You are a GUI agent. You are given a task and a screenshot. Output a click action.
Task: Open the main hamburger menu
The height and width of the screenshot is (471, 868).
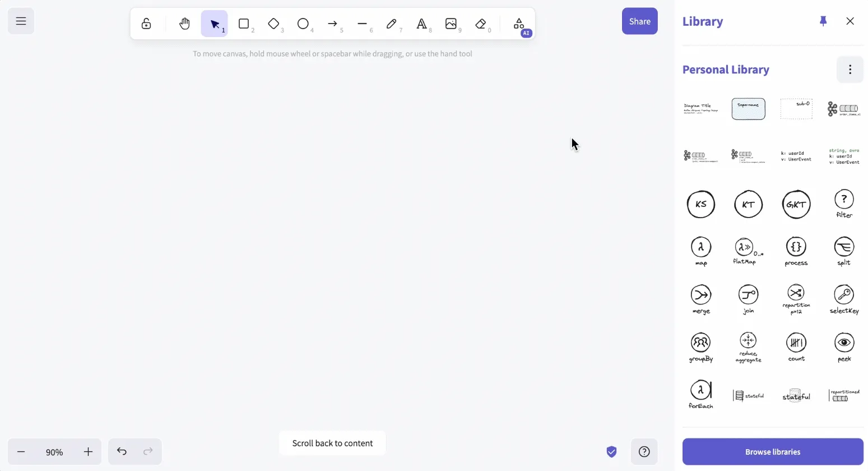pyautogui.click(x=21, y=21)
